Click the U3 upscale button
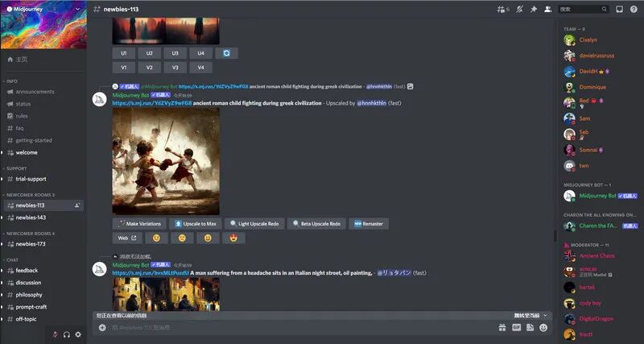The width and height of the screenshot is (644, 344). point(175,53)
